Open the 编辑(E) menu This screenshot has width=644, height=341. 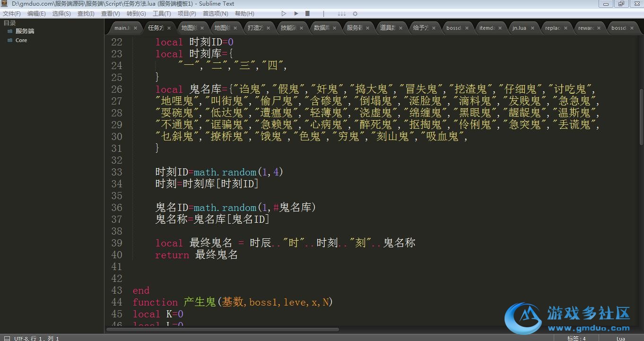pyautogui.click(x=36, y=14)
